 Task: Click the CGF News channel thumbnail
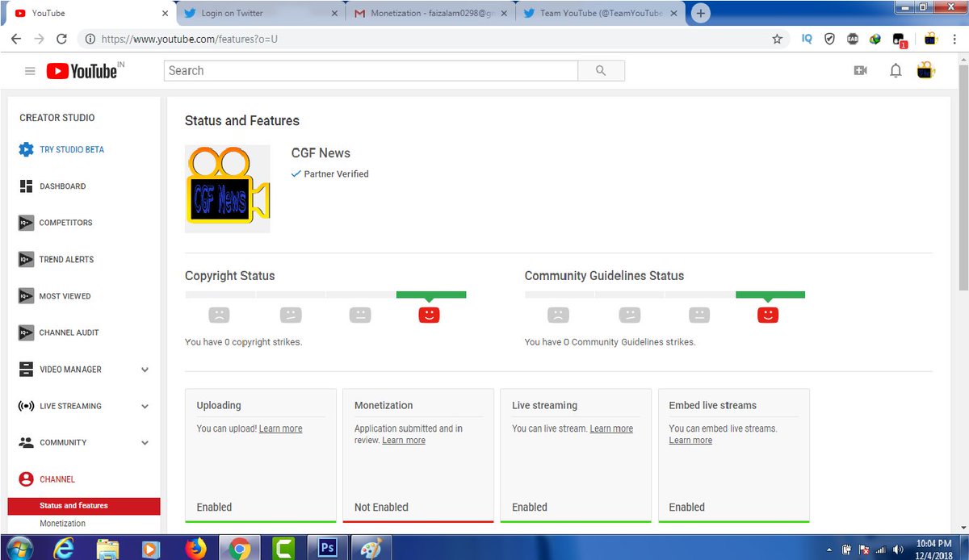pyautogui.click(x=228, y=189)
